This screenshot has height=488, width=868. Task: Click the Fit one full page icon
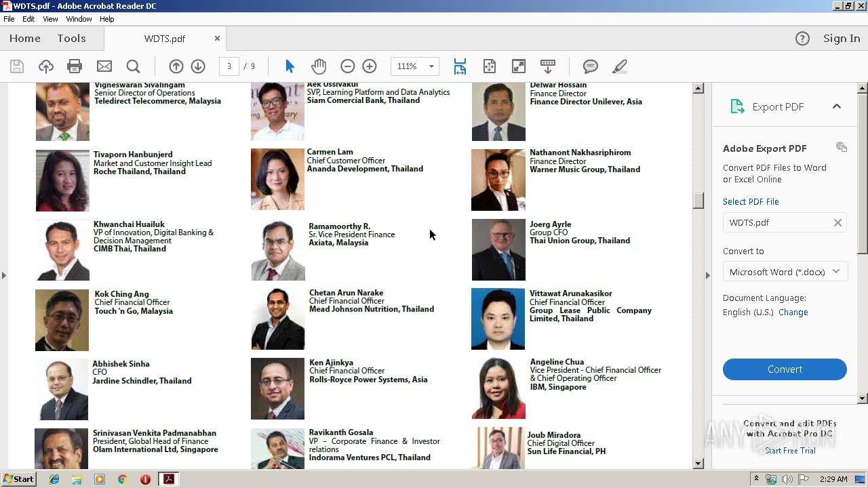[x=490, y=66]
